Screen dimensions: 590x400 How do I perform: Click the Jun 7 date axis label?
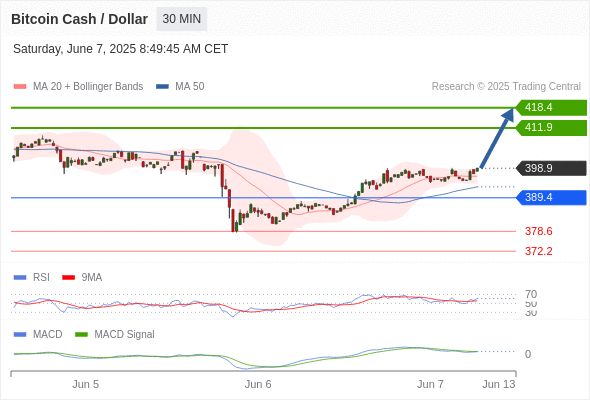[x=430, y=384]
